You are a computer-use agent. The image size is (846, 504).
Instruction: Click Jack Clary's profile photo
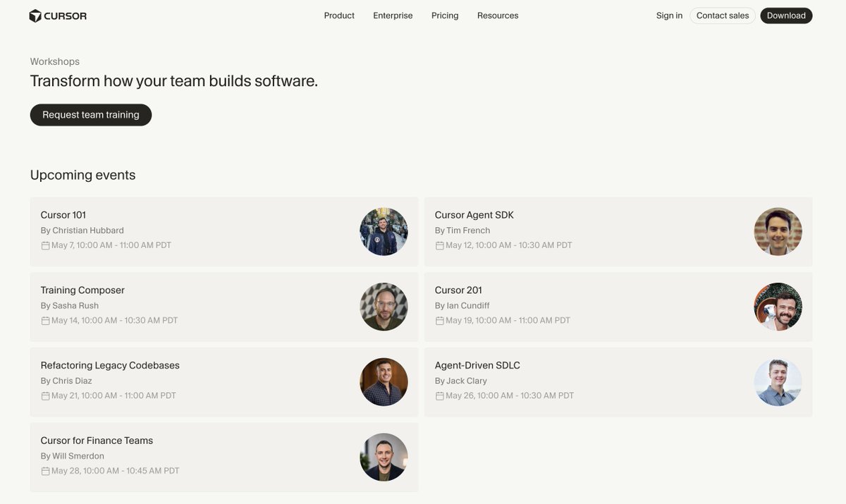(778, 382)
